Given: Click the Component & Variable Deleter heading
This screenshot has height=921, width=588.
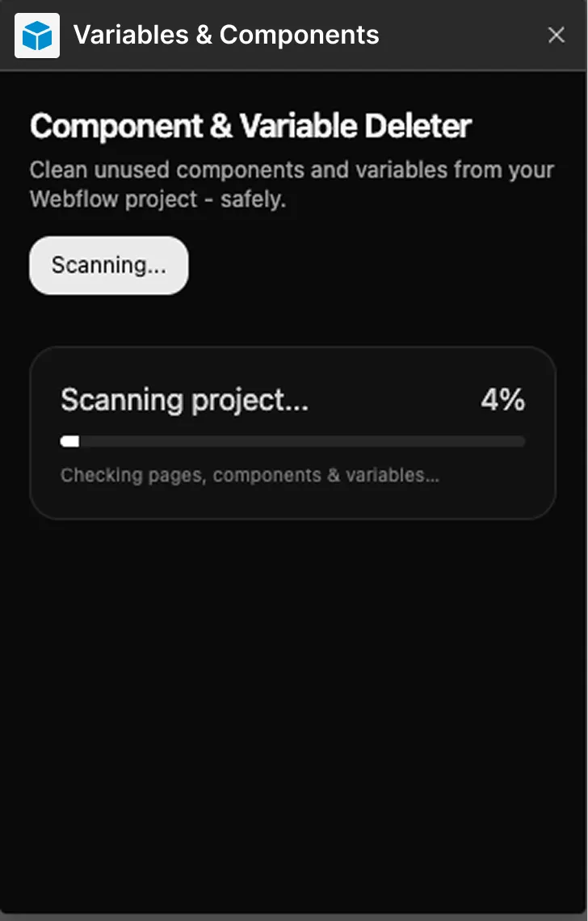Looking at the screenshot, I should pos(251,126).
